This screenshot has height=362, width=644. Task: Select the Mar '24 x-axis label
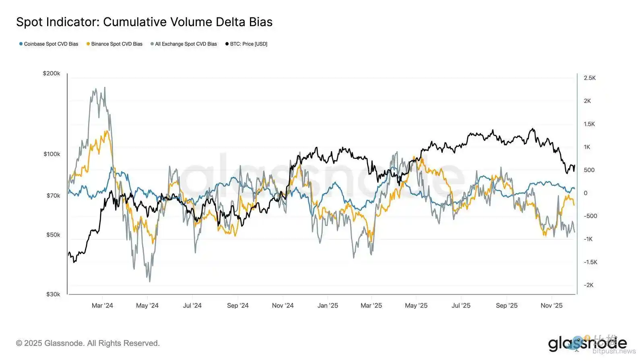click(x=102, y=306)
